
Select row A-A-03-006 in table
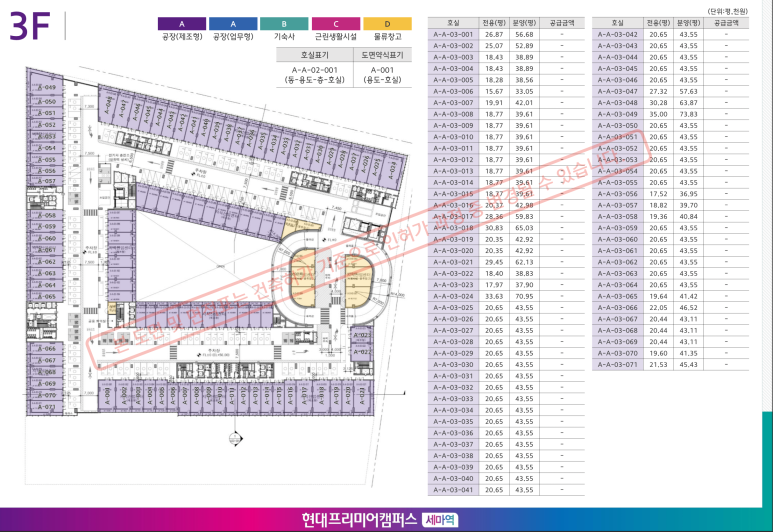[506, 91]
